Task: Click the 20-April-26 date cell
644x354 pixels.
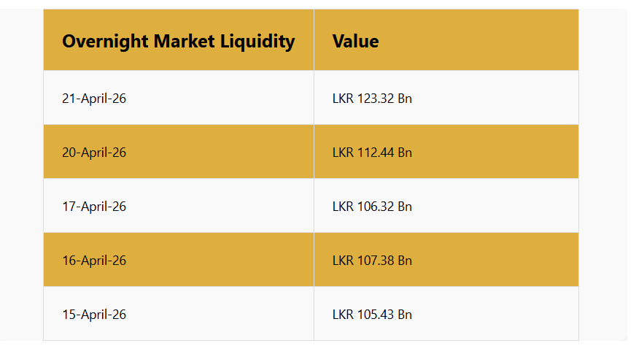Action: pos(94,152)
